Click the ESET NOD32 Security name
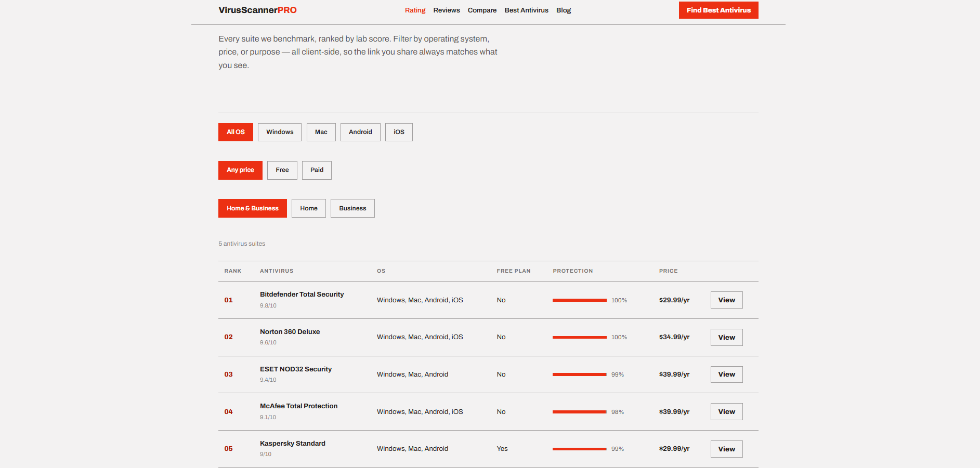The image size is (980, 468). [295, 369]
